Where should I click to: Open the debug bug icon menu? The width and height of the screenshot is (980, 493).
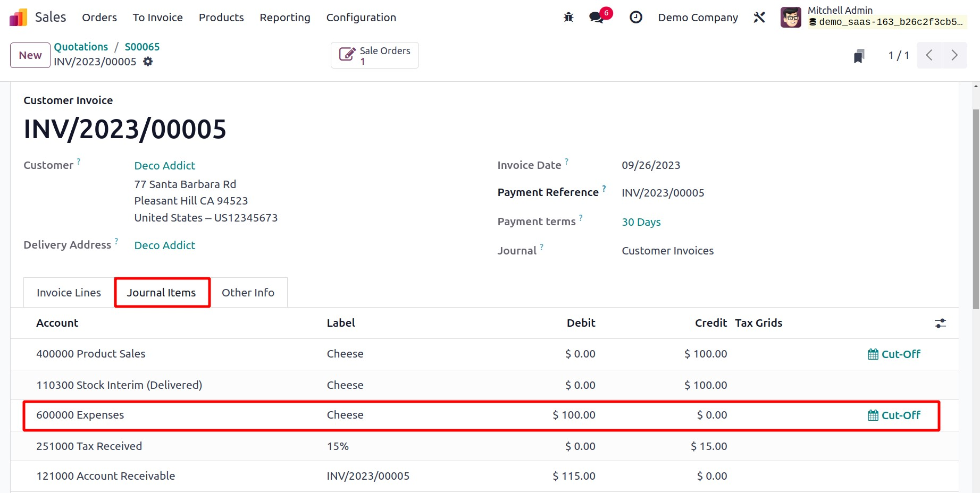pos(568,18)
